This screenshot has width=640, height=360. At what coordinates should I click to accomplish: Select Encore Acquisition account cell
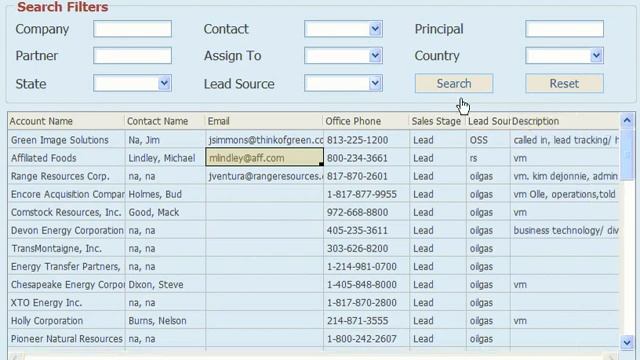(67, 194)
